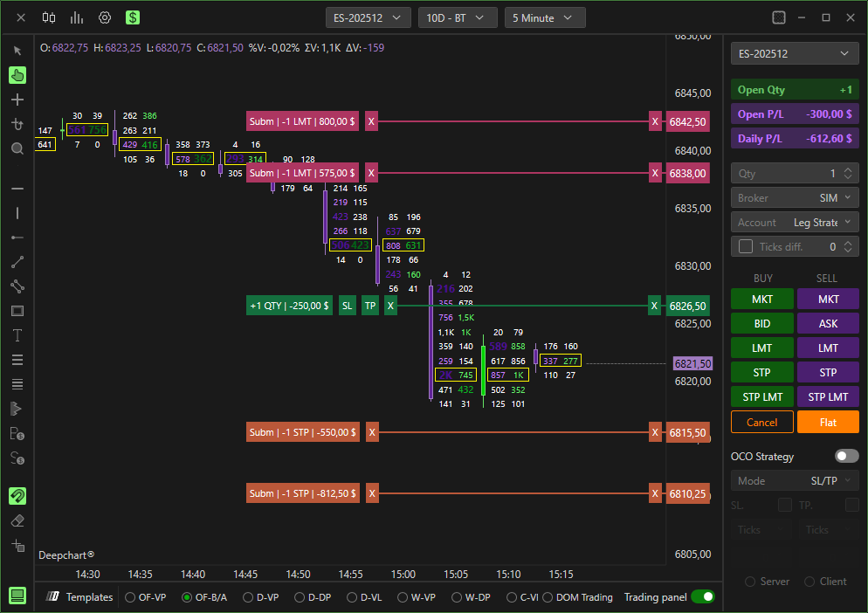868x613 pixels.
Task: Cancel the -1 LMT 800,00 $ order with its X
Action: point(371,121)
